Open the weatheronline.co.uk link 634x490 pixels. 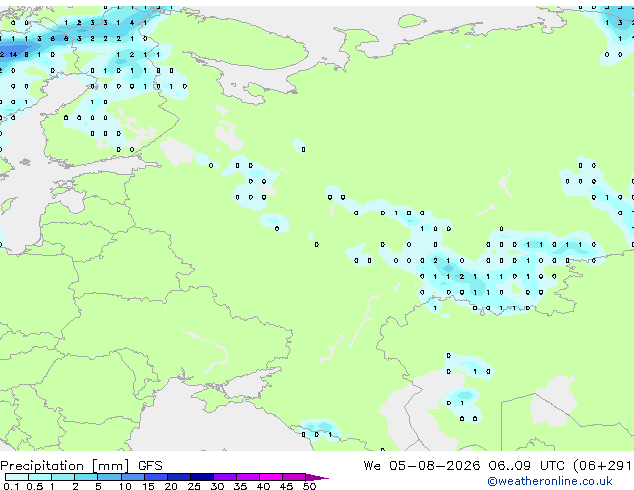pos(550,481)
